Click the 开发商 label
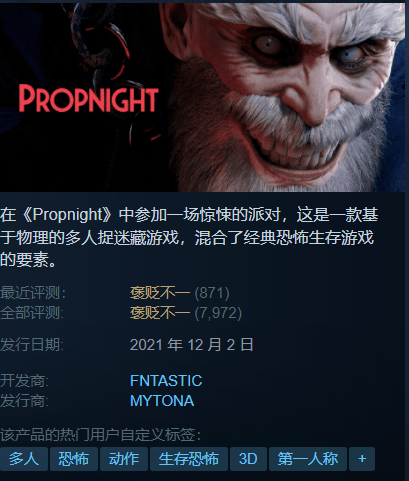Screen dimensions: 409x481 tap(24, 381)
